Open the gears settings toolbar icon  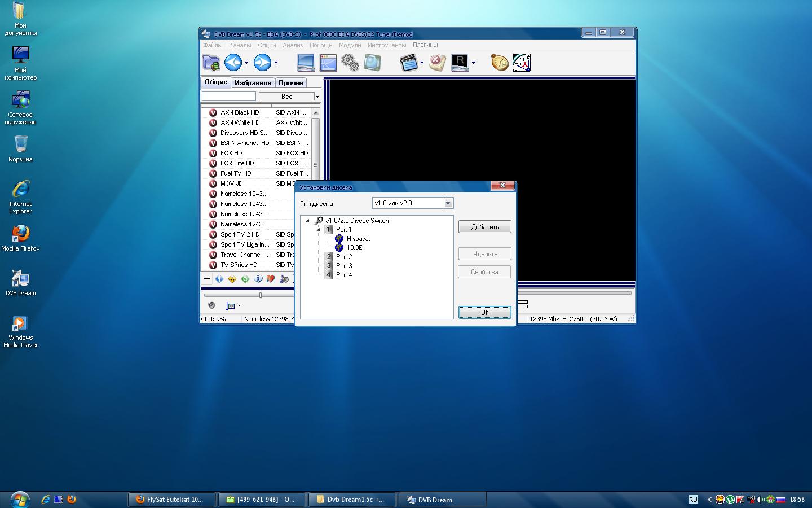[350, 63]
